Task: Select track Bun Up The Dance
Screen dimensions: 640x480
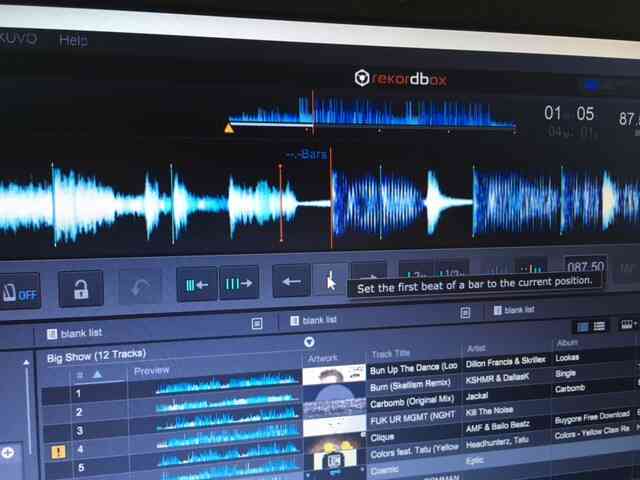Action: pos(413,369)
